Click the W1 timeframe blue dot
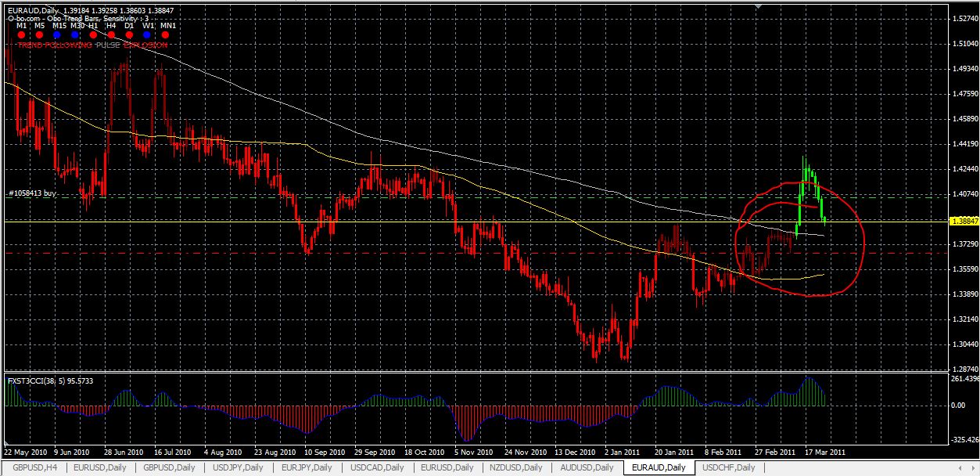Viewport: 980px width, 476px height. [147, 34]
